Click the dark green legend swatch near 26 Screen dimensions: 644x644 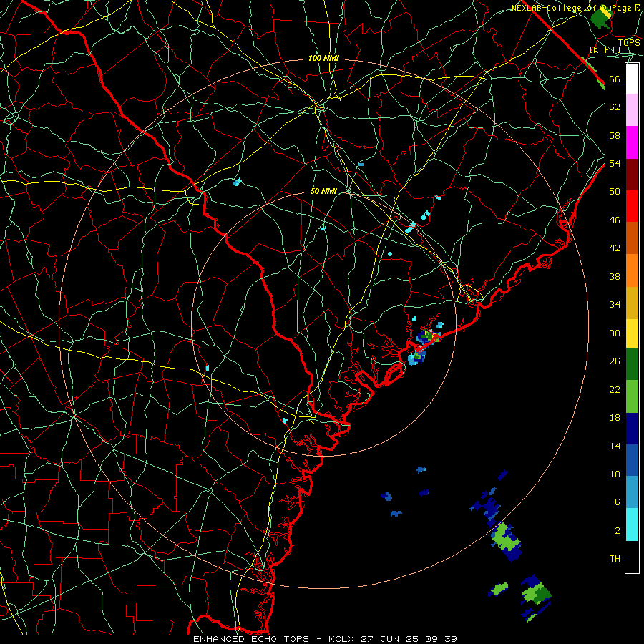click(632, 364)
